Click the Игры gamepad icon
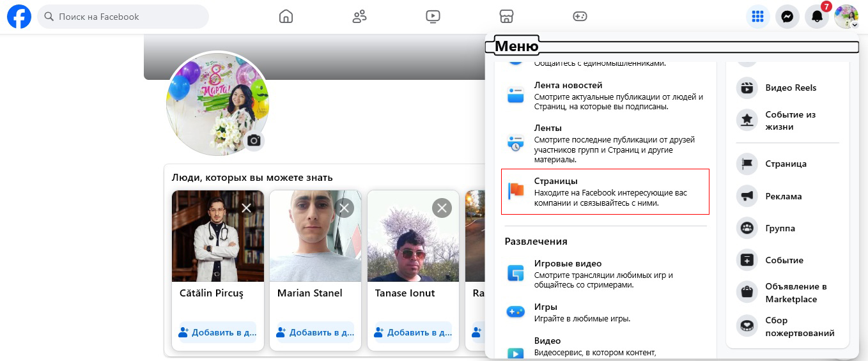Viewport: 868px width, 361px height. click(x=515, y=312)
